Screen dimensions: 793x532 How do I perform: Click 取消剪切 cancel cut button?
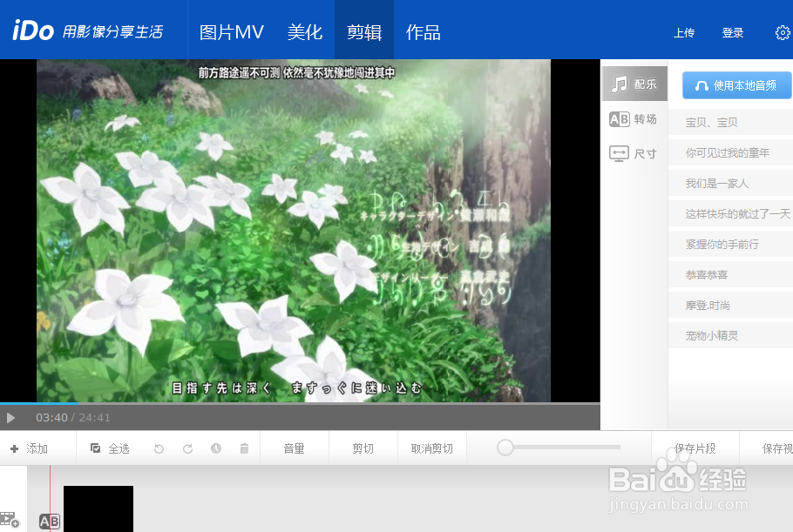pos(432,448)
